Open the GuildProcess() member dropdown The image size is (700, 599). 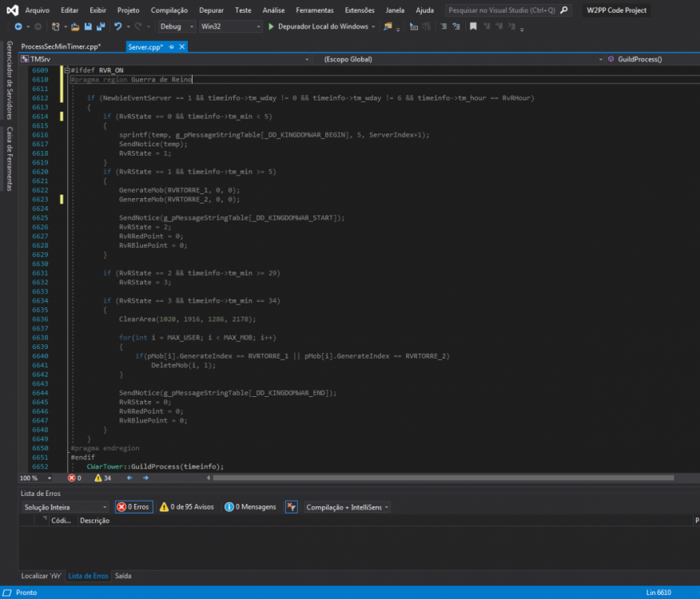tap(653, 59)
